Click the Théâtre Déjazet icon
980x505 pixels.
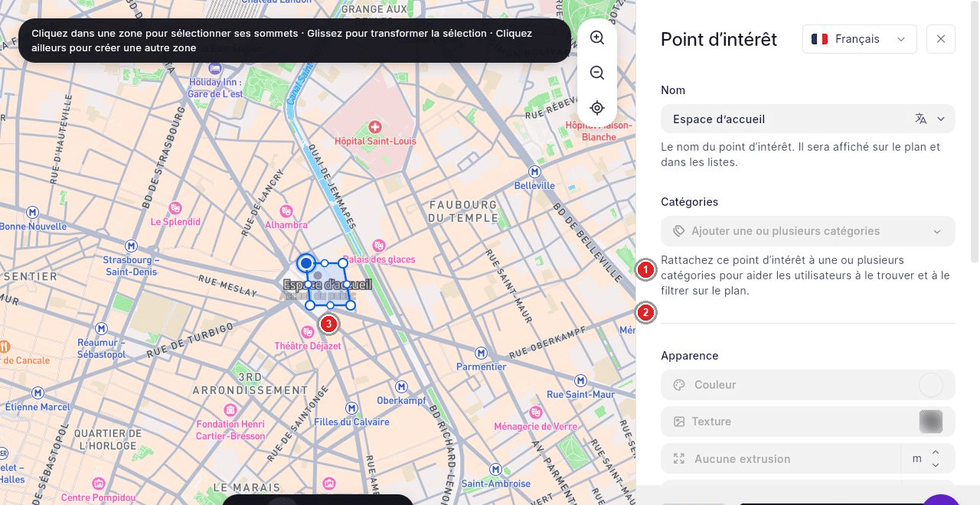tap(308, 331)
